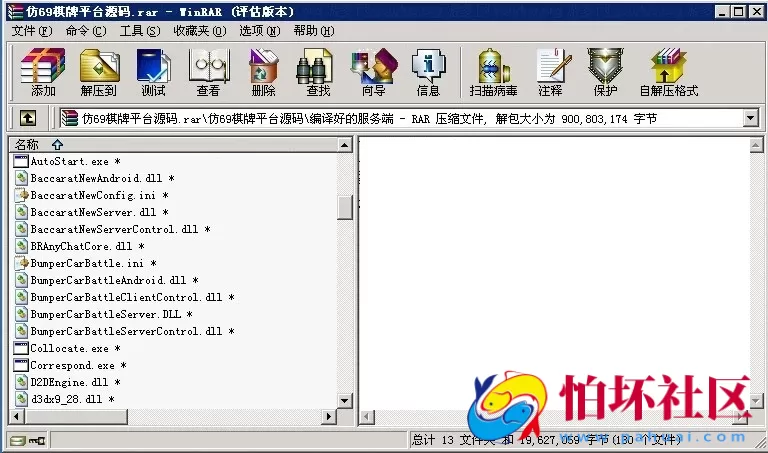768x453 pixels.
Task: Select AutoStart.exe in the file list
Action: [69, 161]
